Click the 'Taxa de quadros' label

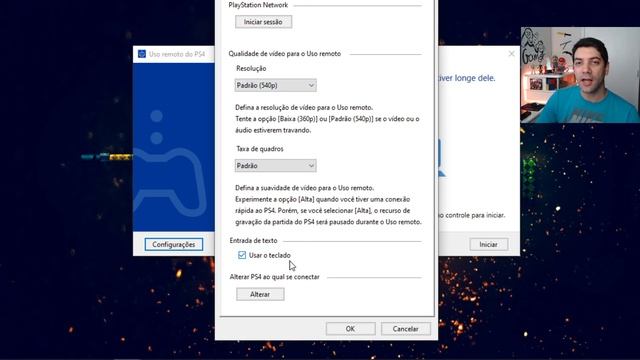260,149
